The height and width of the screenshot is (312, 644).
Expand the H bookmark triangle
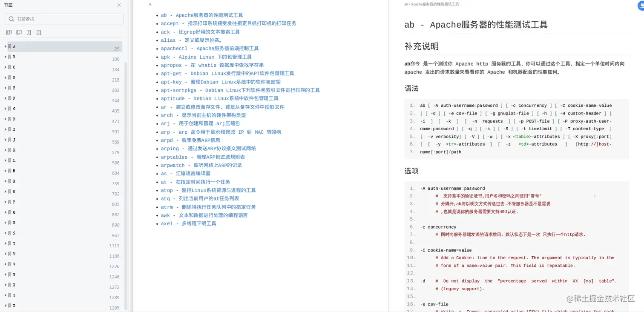pos(5,119)
